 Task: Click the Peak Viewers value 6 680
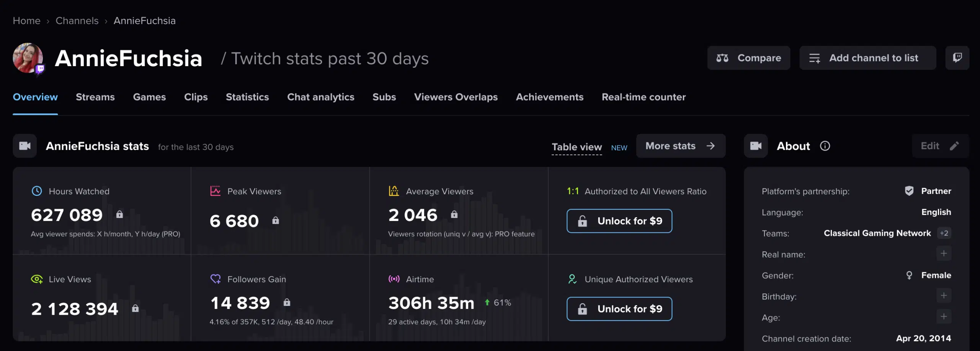(234, 221)
